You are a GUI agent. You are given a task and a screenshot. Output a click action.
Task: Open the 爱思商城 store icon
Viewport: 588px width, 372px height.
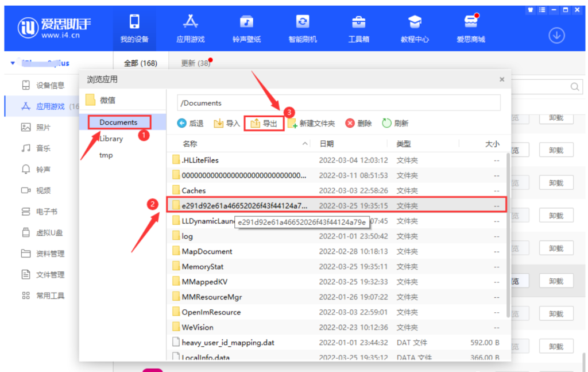(x=470, y=22)
